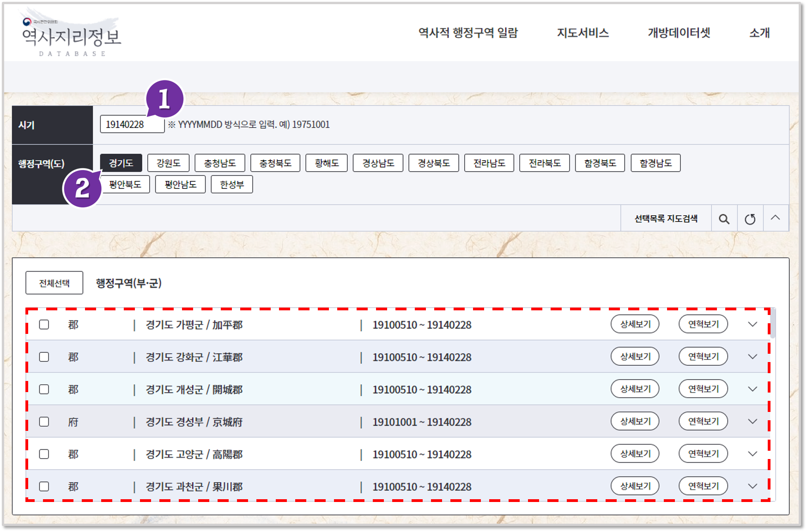Click 연혁보기 for 개성군
Viewport: 807px width, 532px height.
(x=703, y=389)
